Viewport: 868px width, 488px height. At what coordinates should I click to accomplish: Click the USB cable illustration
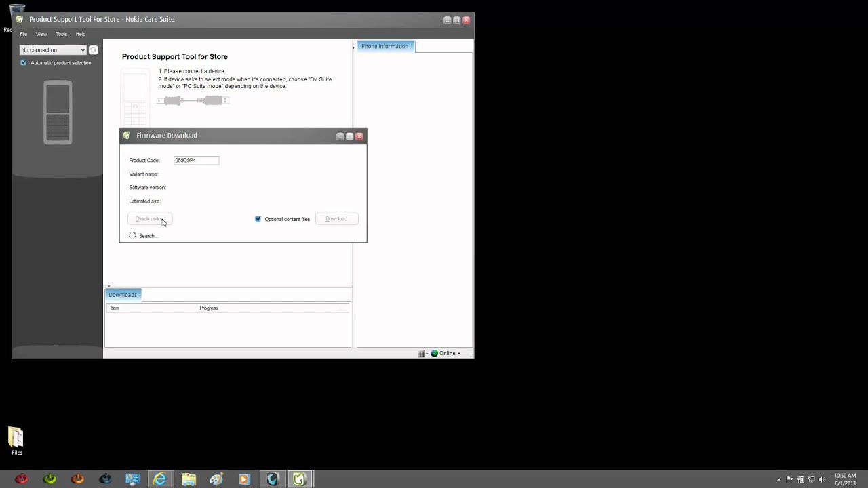click(x=193, y=100)
